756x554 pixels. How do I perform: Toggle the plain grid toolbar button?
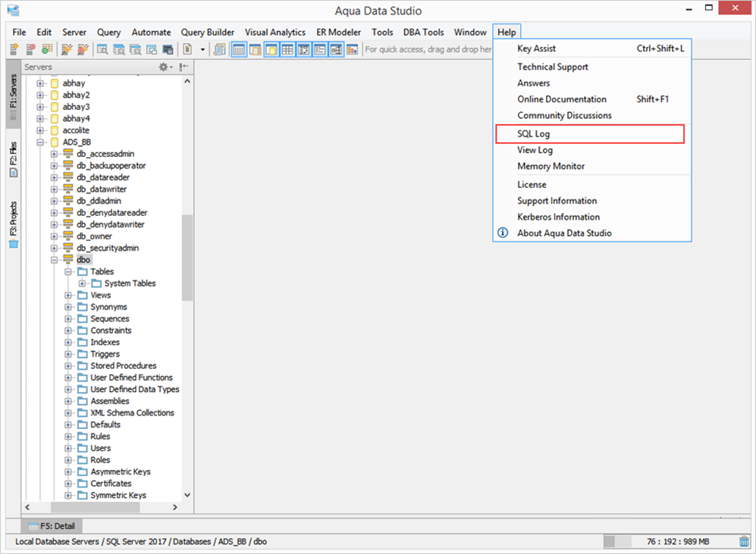click(x=287, y=49)
